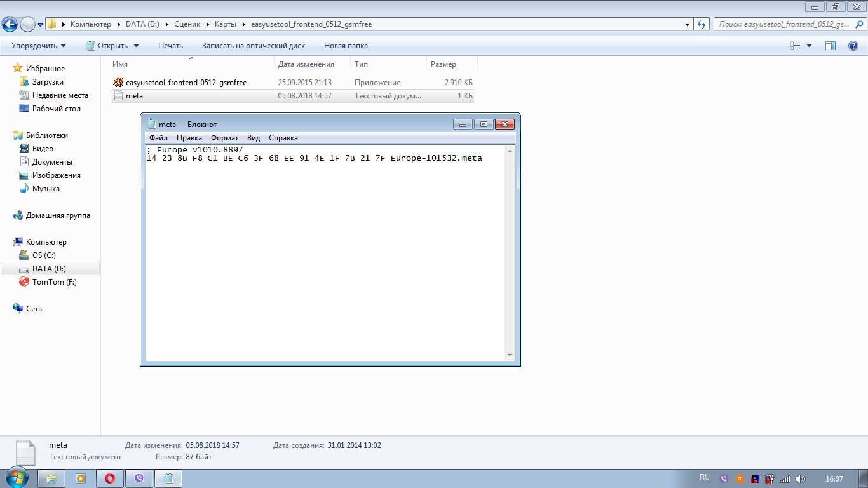Image resolution: width=868 pixels, height=488 pixels.
Task: Select Рабочий стол in navigation pane
Action: pyautogui.click(x=56, y=109)
